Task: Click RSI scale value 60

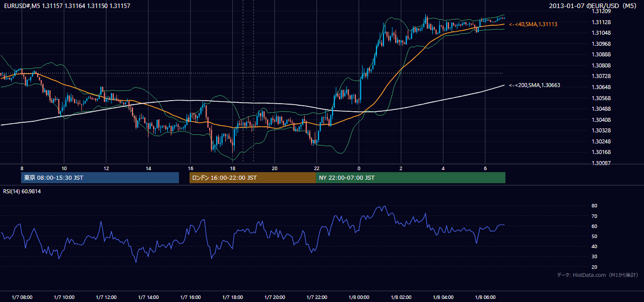Action: click(x=594, y=226)
